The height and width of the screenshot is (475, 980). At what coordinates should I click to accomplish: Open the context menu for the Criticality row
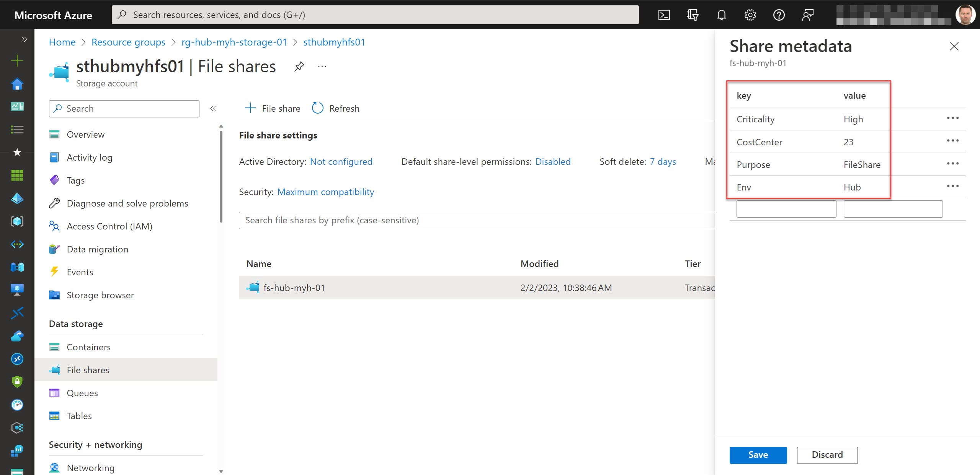(x=954, y=118)
